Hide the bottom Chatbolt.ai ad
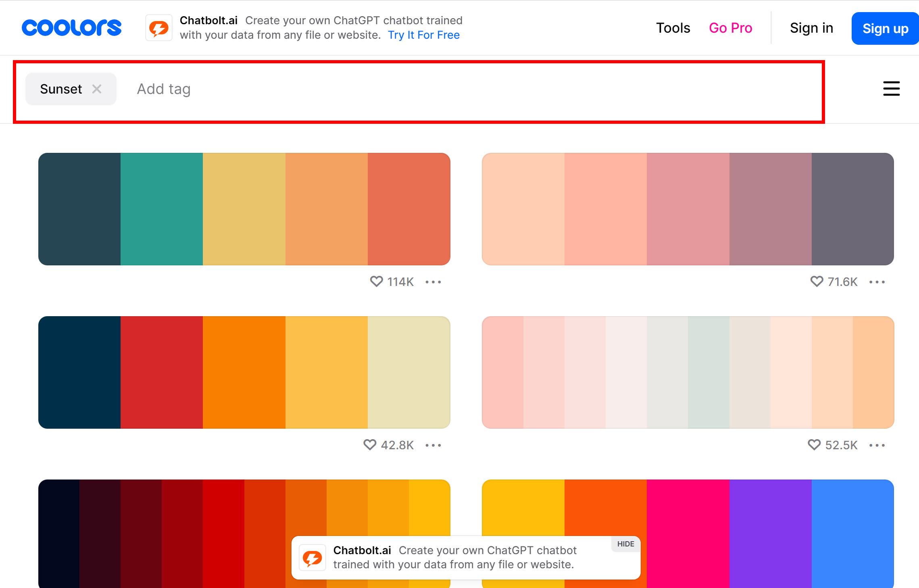The height and width of the screenshot is (588, 919). [x=625, y=544]
